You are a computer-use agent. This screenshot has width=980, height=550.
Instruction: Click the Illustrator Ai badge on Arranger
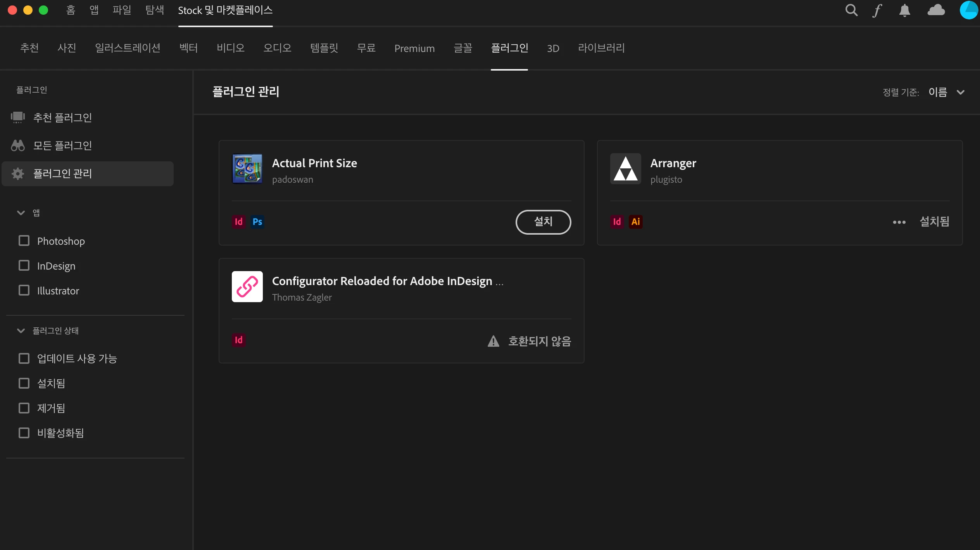pyautogui.click(x=635, y=222)
